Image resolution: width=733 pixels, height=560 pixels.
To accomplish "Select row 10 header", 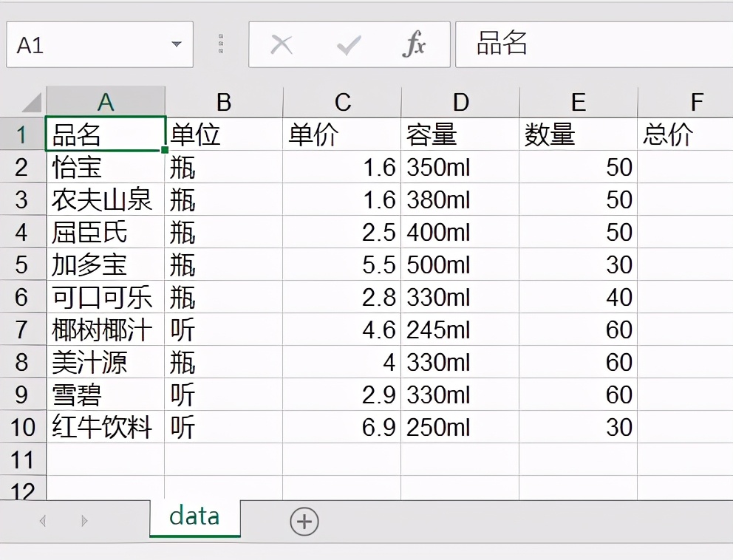I will tap(23, 427).
